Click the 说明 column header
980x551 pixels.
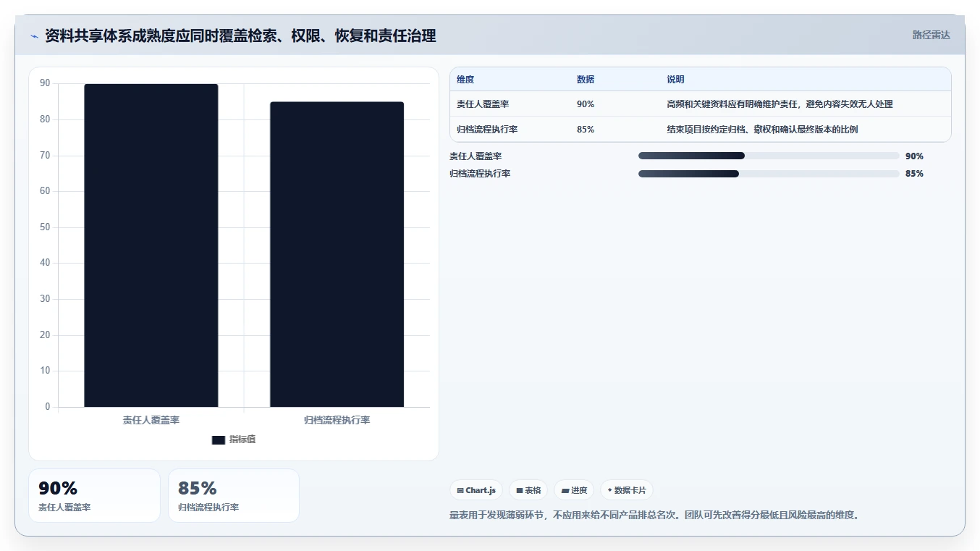(675, 80)
